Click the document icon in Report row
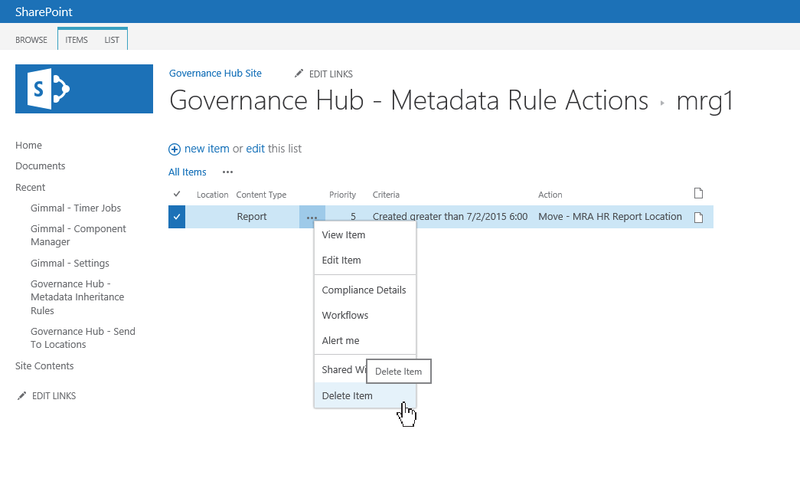800x485 pixels. click(x=699, y=217)
